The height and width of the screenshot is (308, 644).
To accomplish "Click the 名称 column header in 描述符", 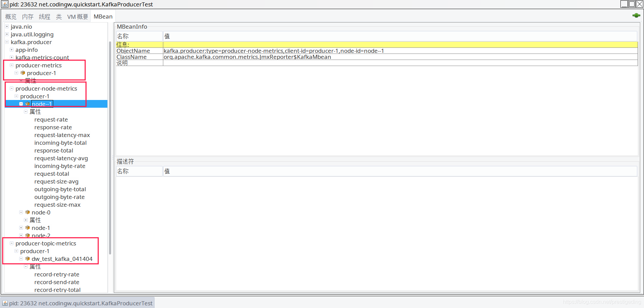I will (139, 171).
